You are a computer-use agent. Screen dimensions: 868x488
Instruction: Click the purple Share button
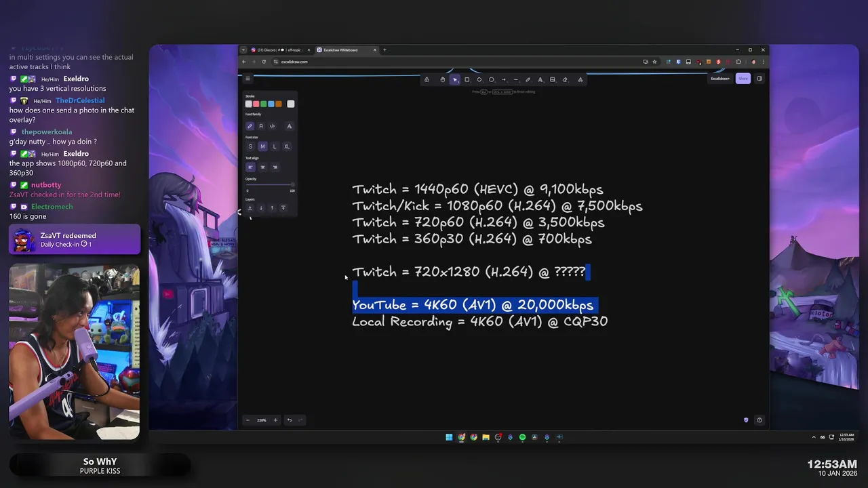pyautogui.click(x=743, y=79)
